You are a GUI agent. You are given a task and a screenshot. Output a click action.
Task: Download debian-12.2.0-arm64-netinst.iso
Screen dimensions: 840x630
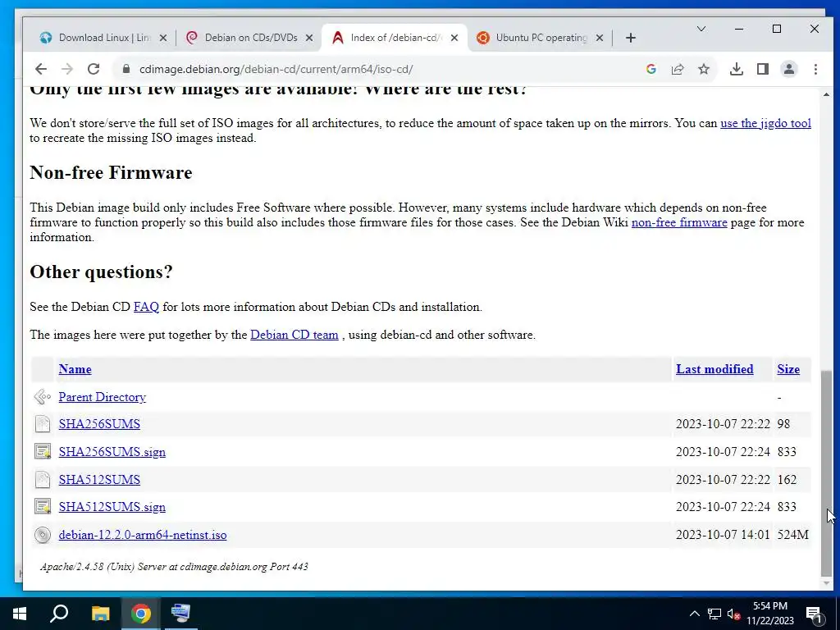pos(143,535)
